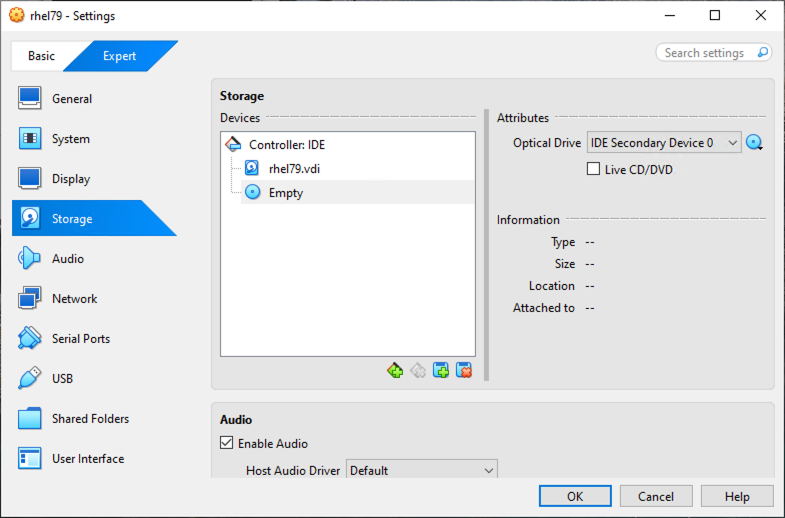The width and height of the screenshot is (785, 518).
Task: Maximize the Settings window
Action: coord(715,16)
